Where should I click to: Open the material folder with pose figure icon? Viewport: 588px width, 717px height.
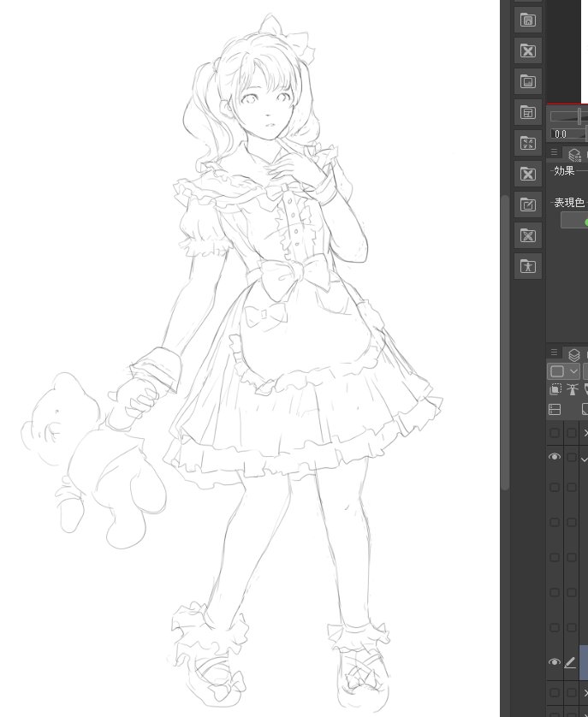click(x=527, y=266)
